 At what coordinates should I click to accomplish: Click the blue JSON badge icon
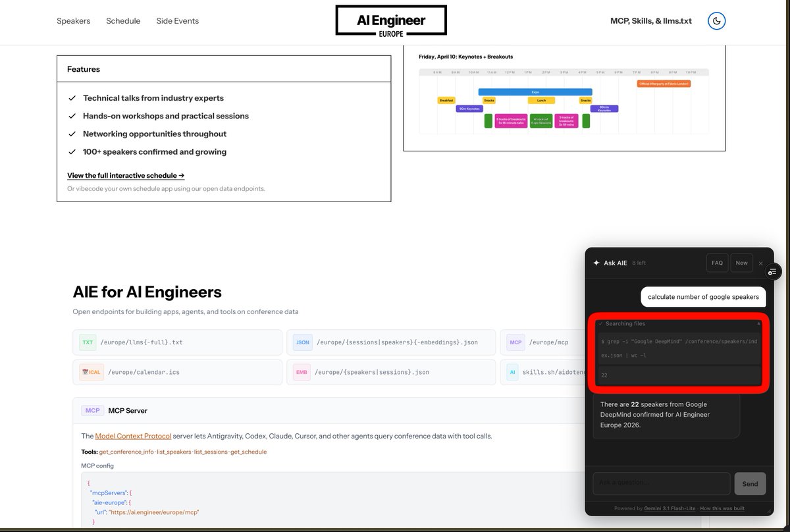tap(302, 342)
